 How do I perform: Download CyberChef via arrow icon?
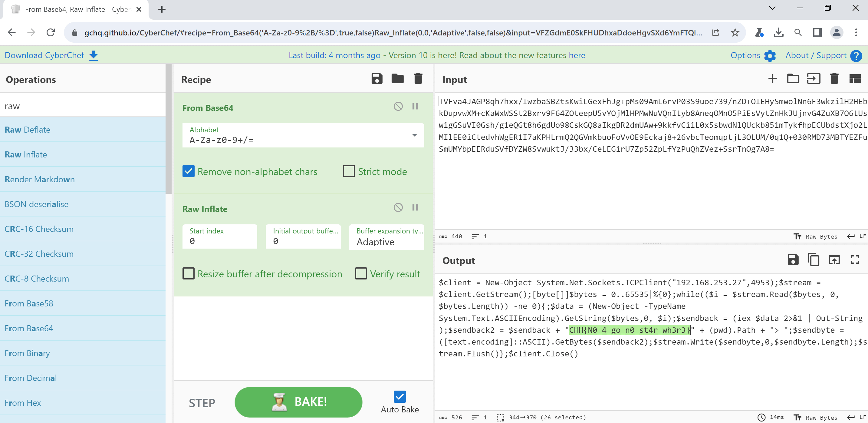93,56
